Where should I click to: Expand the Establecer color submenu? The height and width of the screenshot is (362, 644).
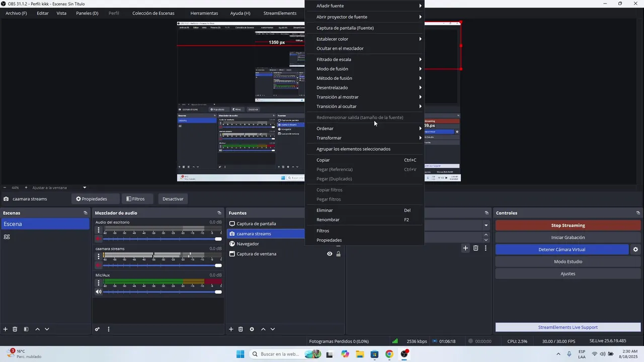(x=365, y=39)
